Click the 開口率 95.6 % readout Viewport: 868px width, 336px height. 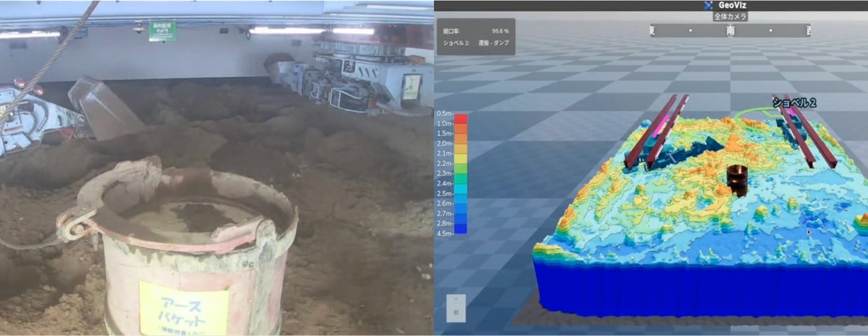[476, 31]
